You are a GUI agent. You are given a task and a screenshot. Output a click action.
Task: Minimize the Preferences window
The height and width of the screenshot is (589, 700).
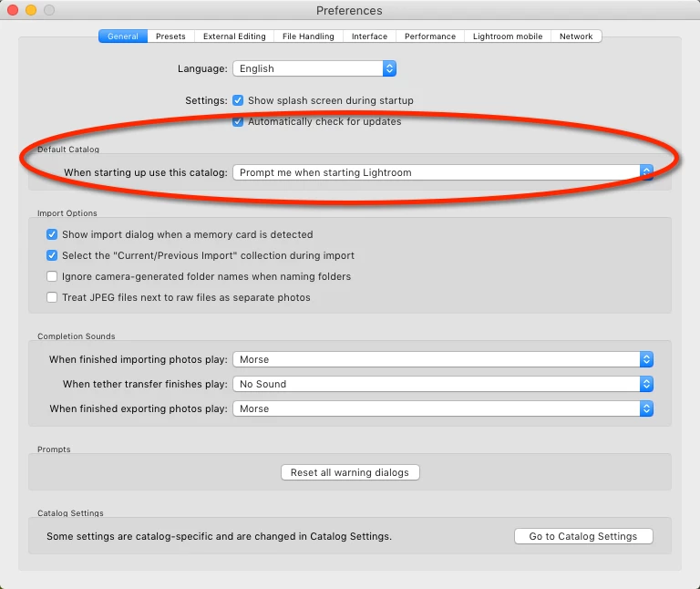click(x=31, y=10)
